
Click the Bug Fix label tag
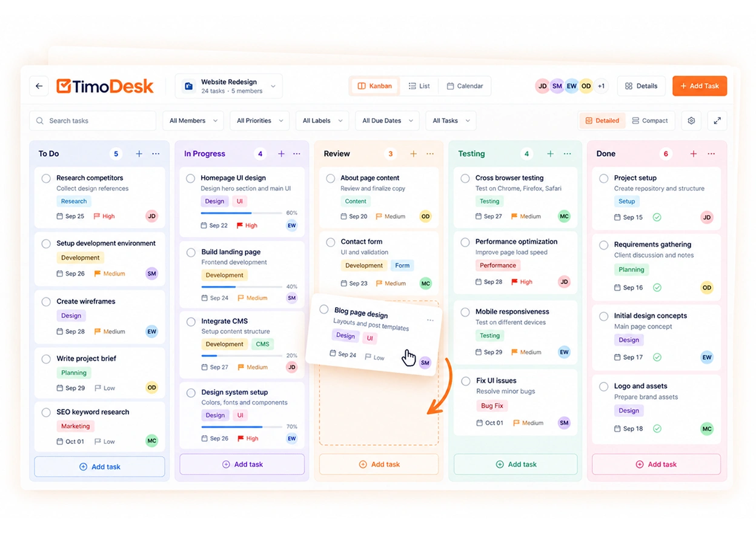coord(491,406)
